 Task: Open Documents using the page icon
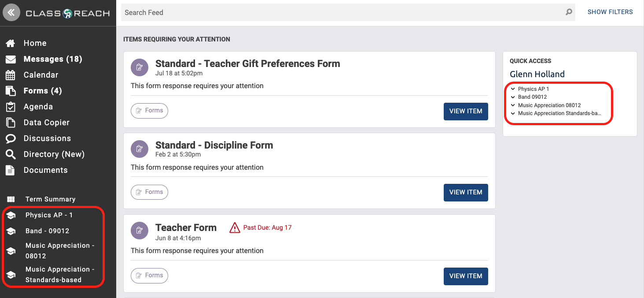tap(11, 170)
